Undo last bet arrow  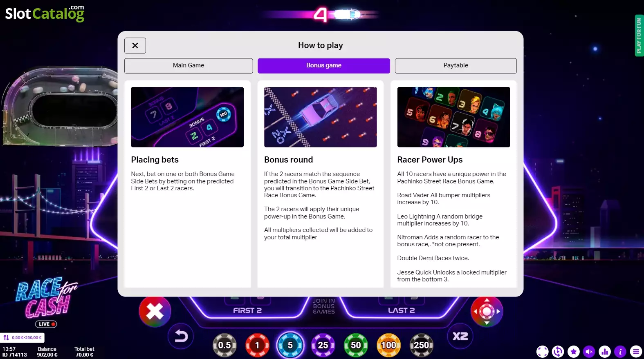[x=181, y=336]
